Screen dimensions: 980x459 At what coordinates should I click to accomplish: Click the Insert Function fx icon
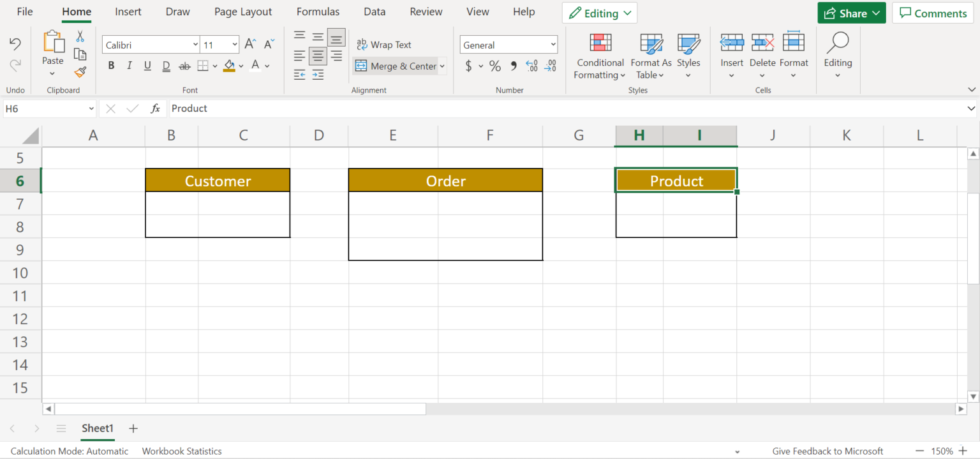coord(155,109)
